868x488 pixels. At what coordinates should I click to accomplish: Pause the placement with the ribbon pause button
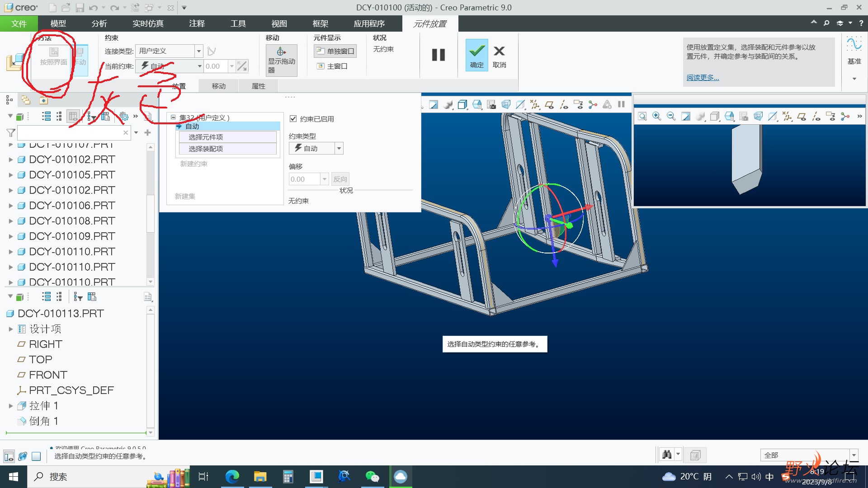438,55
